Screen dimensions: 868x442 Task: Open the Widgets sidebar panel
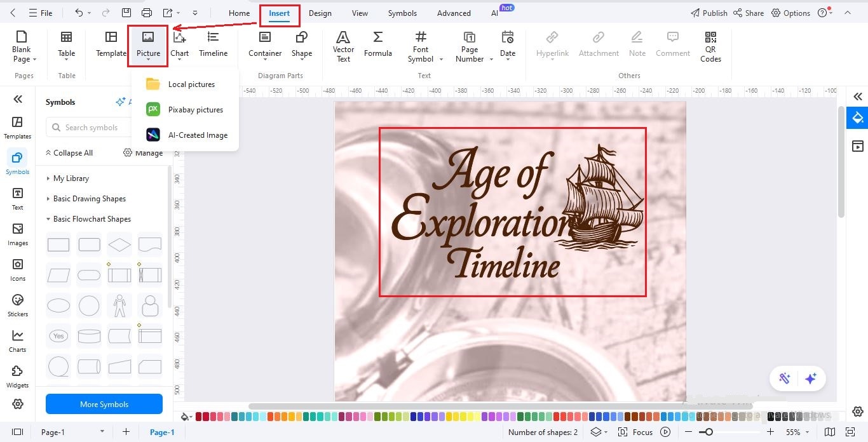18,377
